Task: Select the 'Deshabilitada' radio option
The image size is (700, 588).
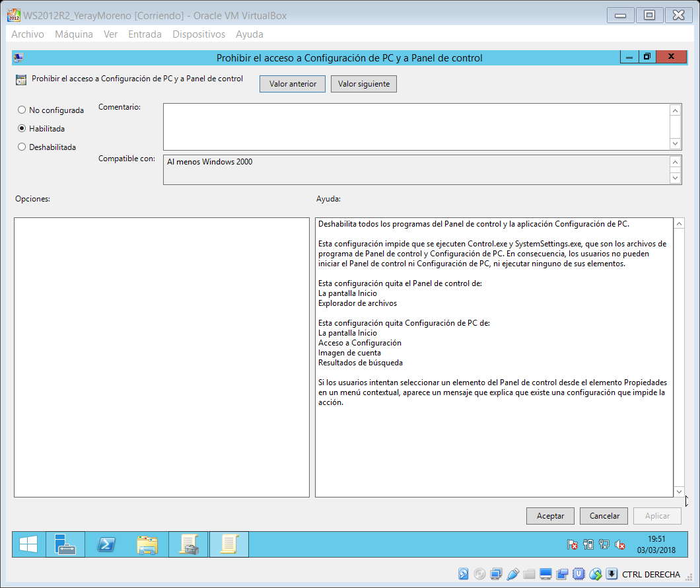Action: click(46, 147)
